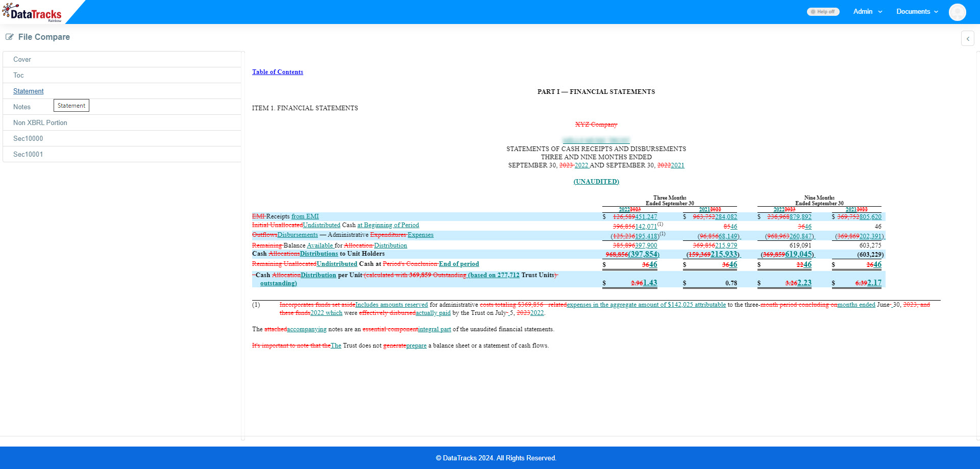
Task: Click 'prepare' in the balance sheet sentence
Action: coord(416,345)
